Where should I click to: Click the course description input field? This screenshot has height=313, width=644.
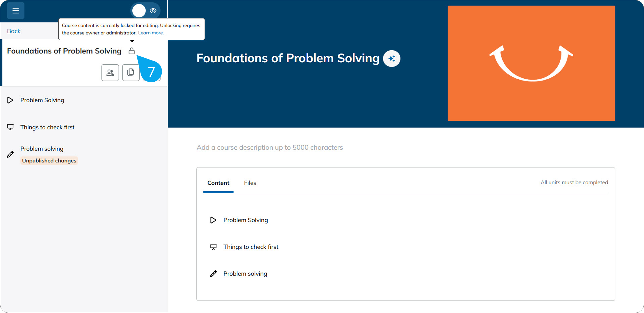point(406,147)
